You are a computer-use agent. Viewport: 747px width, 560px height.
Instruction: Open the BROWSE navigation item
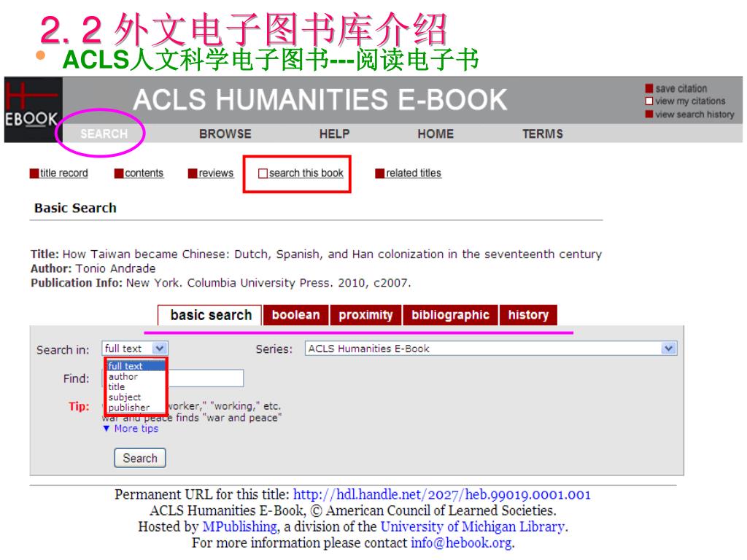click(225, 134)
